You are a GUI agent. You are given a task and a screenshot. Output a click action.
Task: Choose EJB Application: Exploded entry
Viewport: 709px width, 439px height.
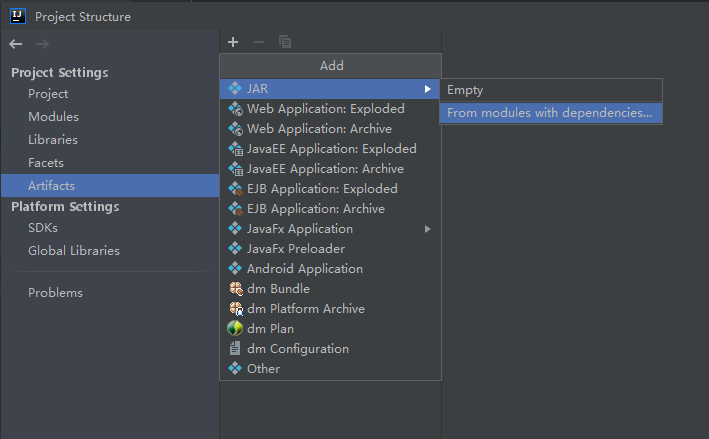click(x=330, y=189)
